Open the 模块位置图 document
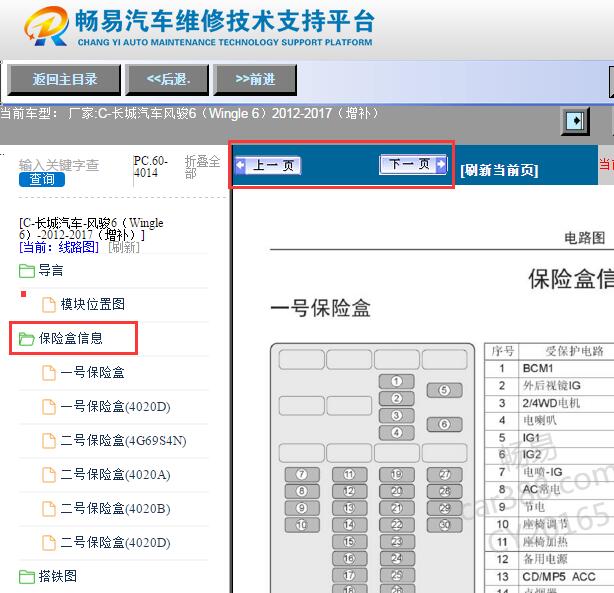This screenshot has width=614, height=593. [x=92, y=304]
